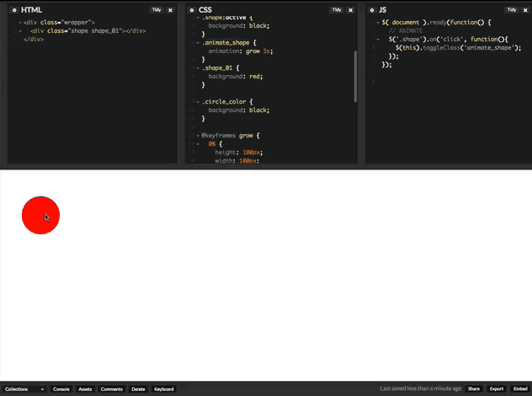Click the red circle in preview

click(x=40, y=215)
